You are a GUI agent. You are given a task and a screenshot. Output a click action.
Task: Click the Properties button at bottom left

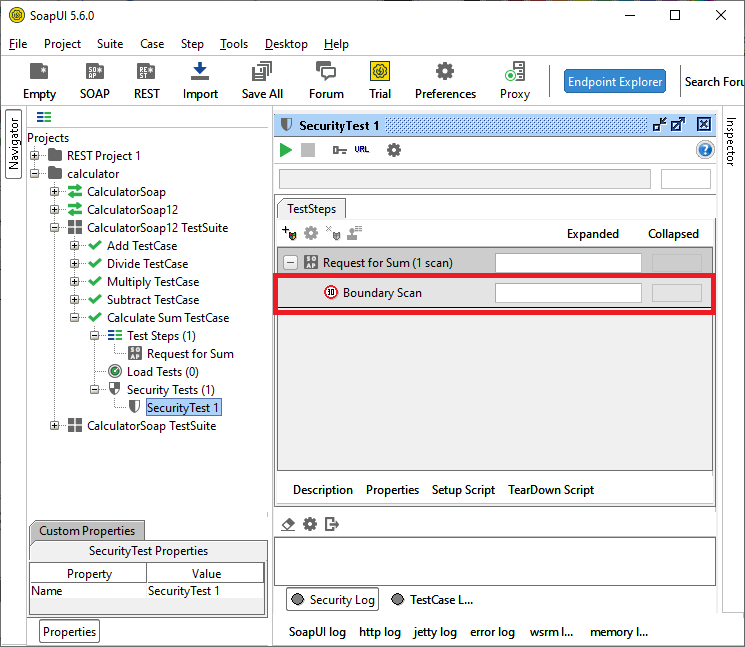click(69, 631)
